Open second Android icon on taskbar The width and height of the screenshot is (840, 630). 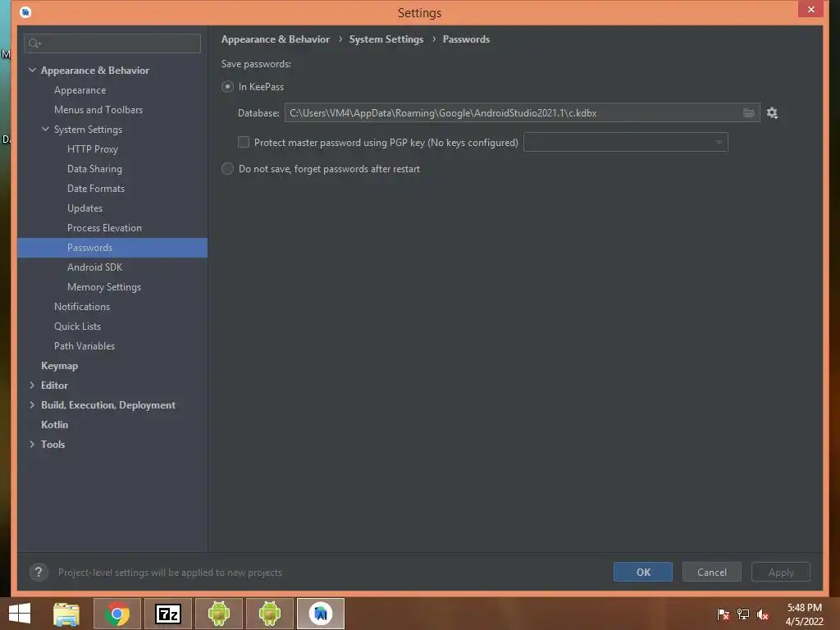tap(269, 614)
